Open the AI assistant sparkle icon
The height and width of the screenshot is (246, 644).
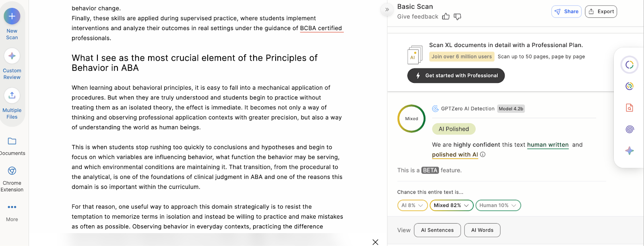(x=629, y=151)
